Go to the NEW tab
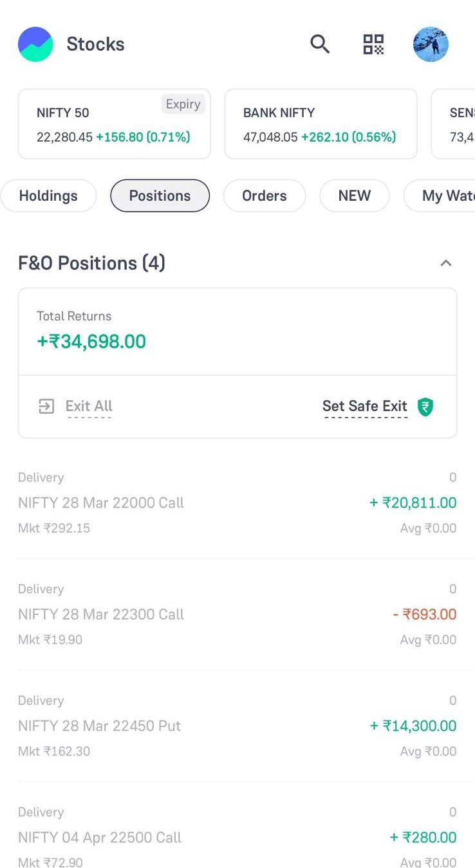Screen dimensions: 475x868 point(355,196)
